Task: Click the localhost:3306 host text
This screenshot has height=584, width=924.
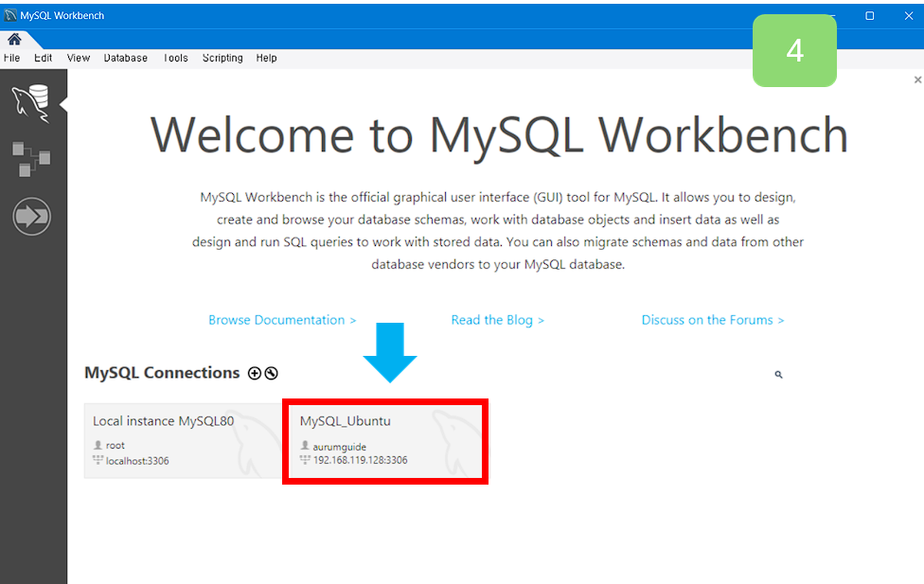Action: point(137,461)
